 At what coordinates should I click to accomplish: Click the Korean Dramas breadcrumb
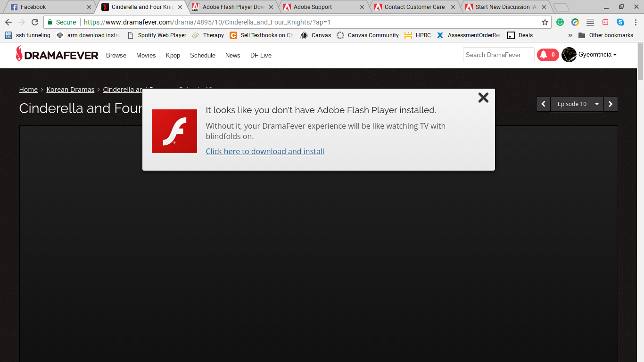[x=70, y=90]
